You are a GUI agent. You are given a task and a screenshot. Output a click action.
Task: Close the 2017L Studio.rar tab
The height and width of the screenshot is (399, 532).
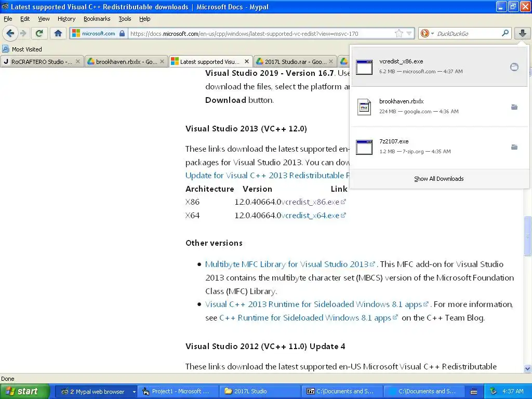coord(331,61)
